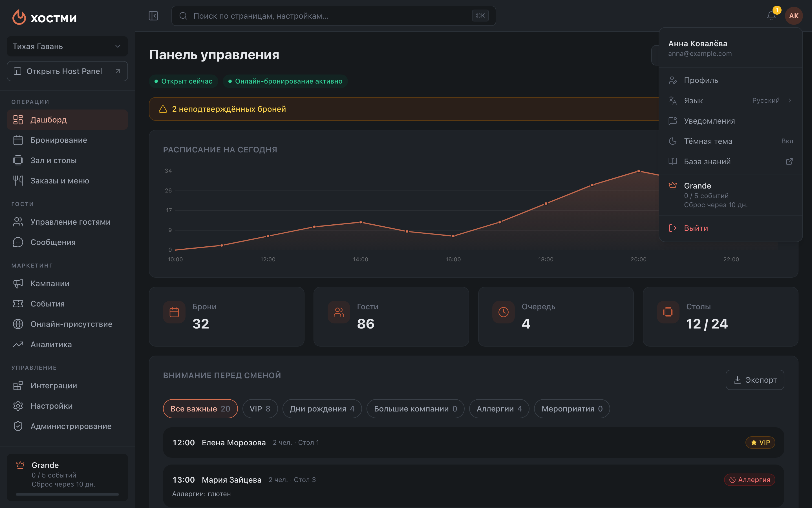Open Уведомления in the user menu
This screenshot has height=508, width=812.
coord(731,121)
